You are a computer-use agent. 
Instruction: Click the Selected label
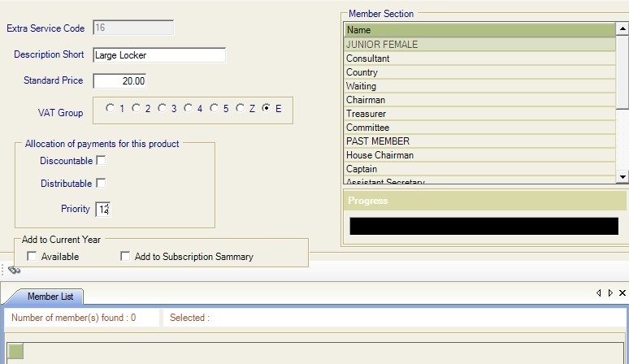click(189, 318)
